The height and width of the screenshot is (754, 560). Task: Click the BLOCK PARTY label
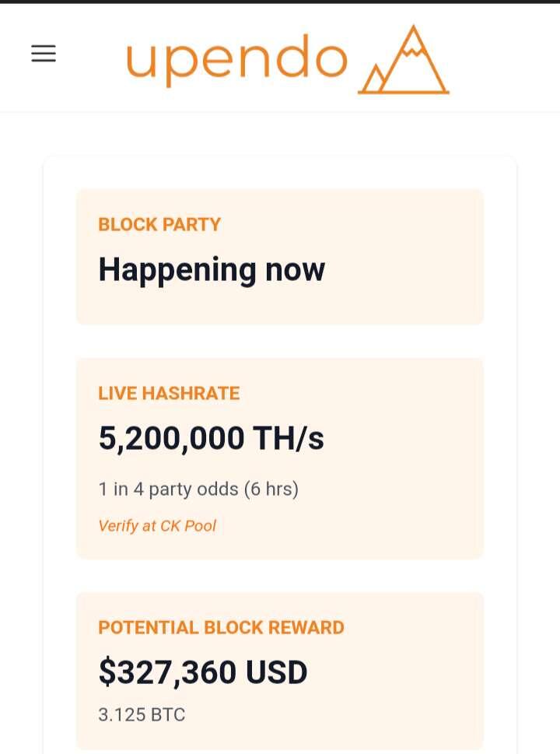[x=159, y=225]
